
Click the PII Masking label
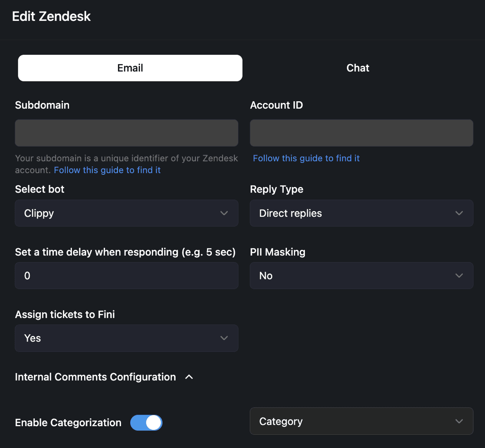(x=278, y=252)
